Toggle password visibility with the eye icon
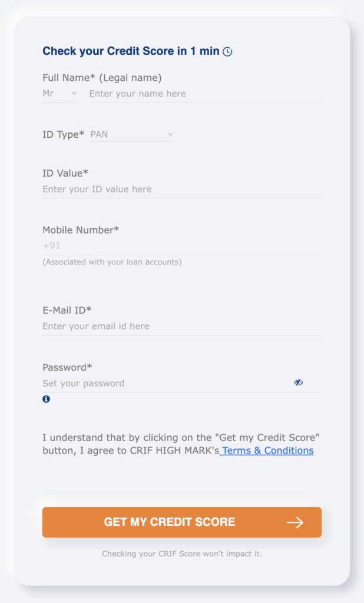The height and width of the screenshot is (603, 364). click(x=299, y=382)
